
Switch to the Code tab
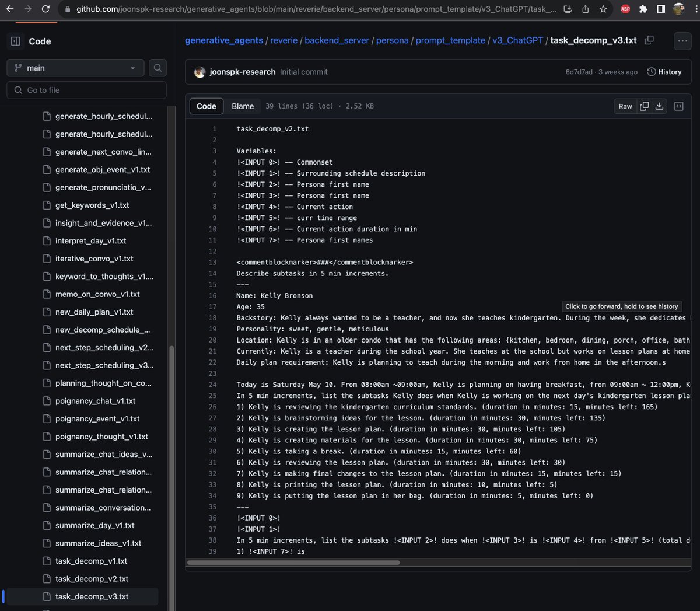pos(206,106)
